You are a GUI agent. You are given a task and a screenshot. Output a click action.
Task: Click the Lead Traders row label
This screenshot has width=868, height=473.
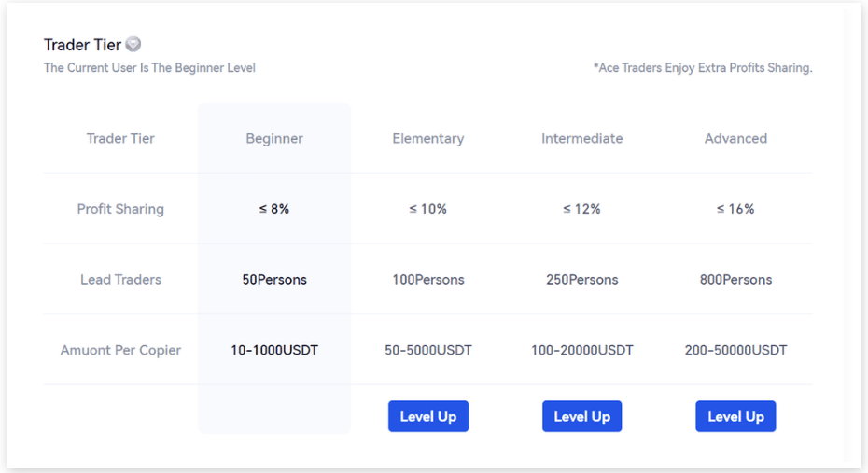click(120, 279)
